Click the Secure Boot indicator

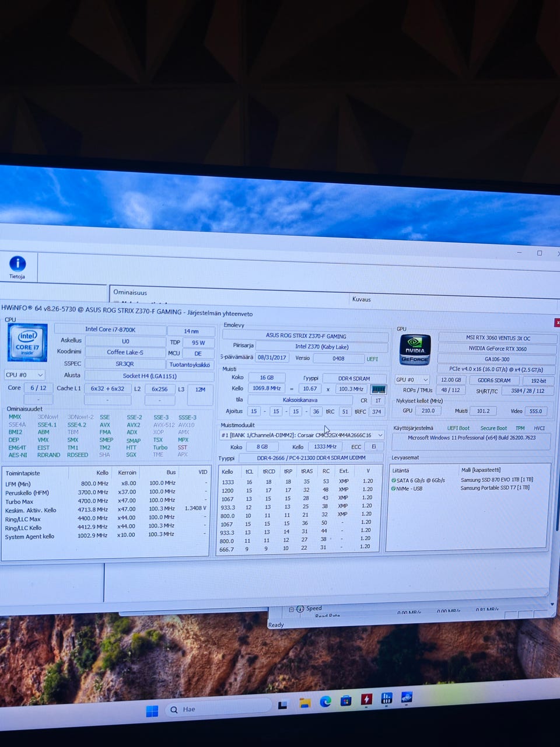click(x=494, y=428)
